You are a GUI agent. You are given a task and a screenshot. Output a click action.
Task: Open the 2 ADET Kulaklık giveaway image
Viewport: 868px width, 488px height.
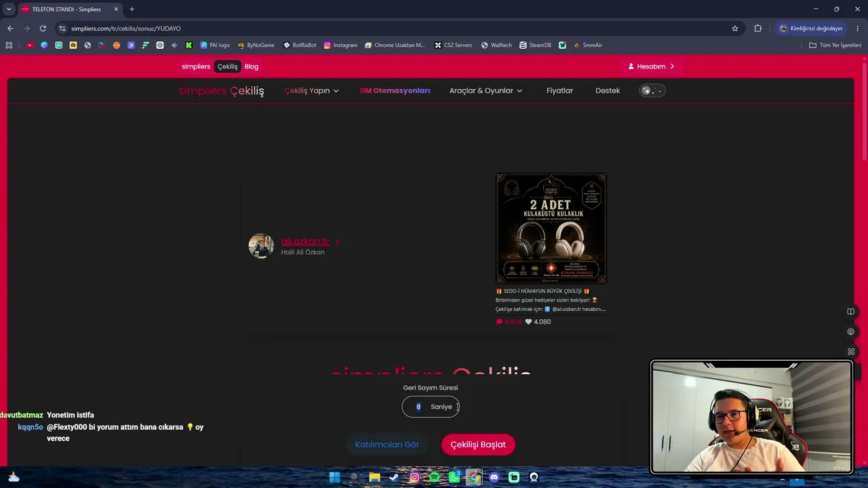pyautogui.click(x=551, y=228)
